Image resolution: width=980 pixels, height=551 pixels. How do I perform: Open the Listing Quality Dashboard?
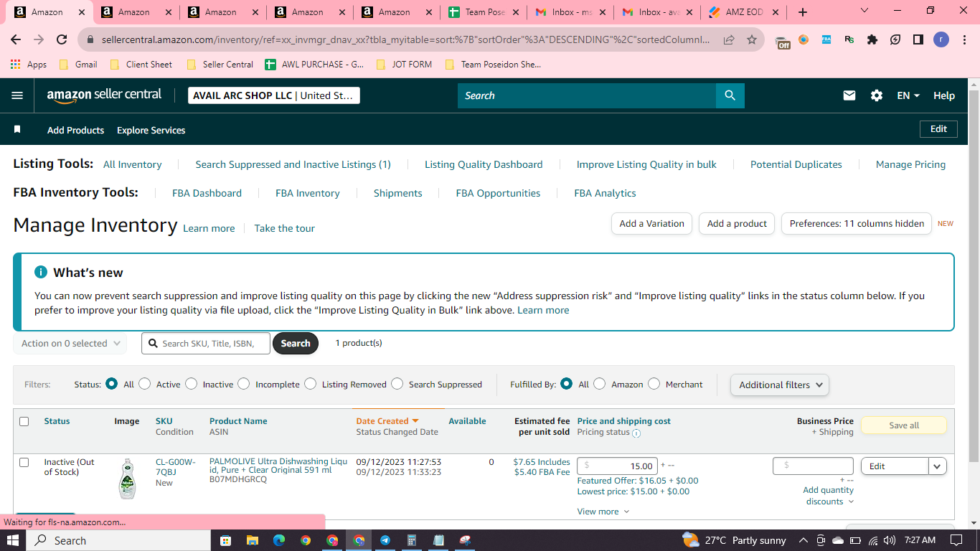pyautogui.click(x=484, y=164)
